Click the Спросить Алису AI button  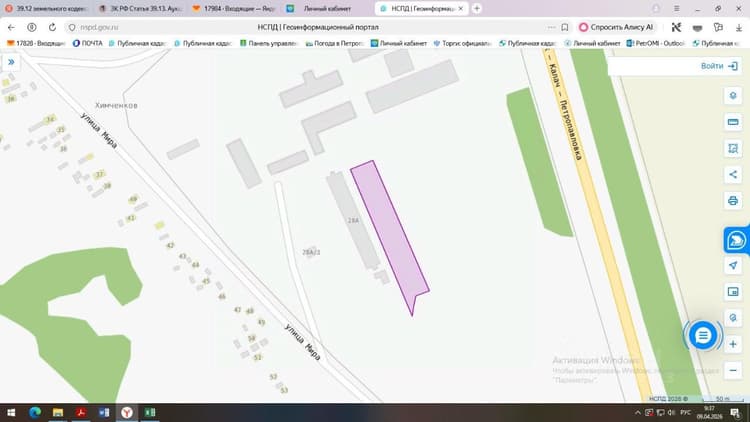point(617,27)
